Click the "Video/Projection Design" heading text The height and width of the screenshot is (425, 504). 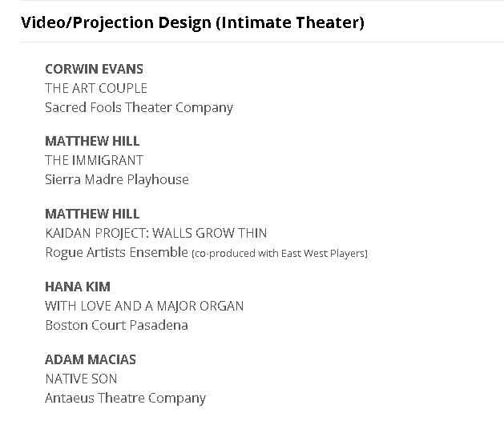[x=115, y=22]
